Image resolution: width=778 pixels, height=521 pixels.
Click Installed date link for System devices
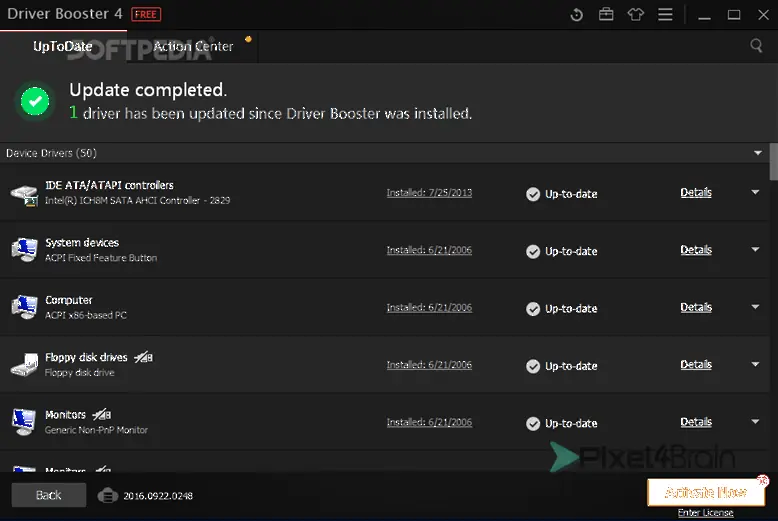pyautogui.click(x=429, y=250)
